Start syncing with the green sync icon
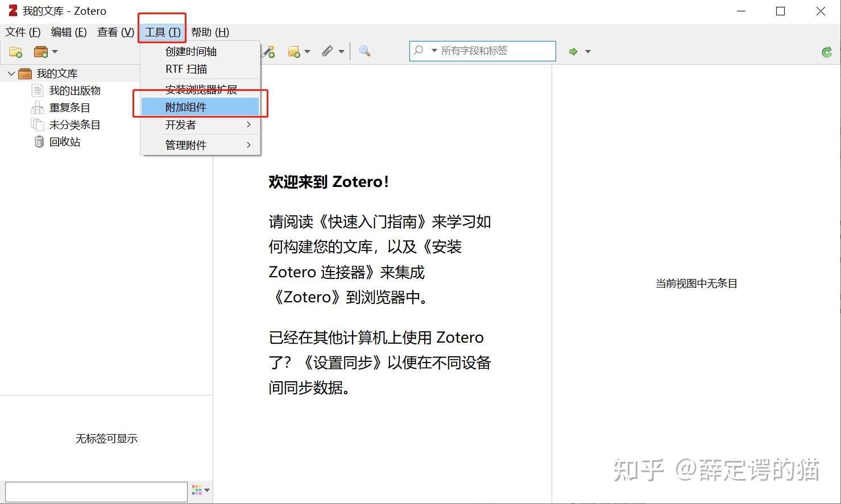 826,52
